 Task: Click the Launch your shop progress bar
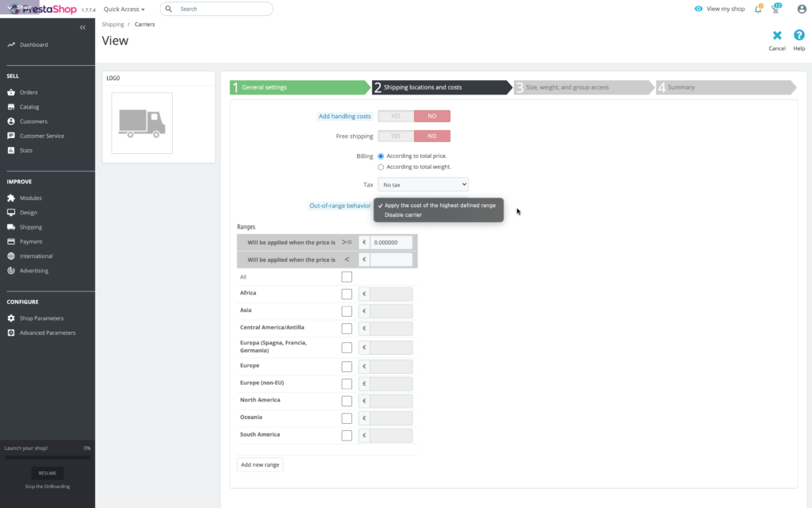point(47,458)
